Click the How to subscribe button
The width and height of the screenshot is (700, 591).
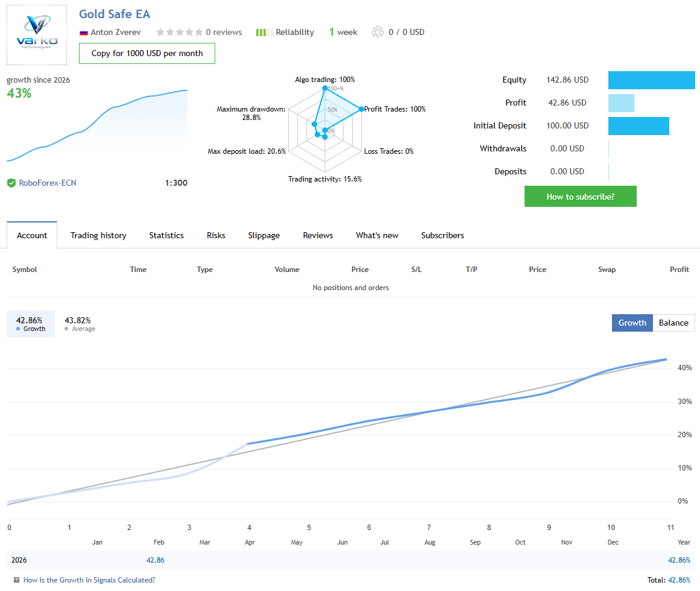pyautogui.click(x=580, y=197)
